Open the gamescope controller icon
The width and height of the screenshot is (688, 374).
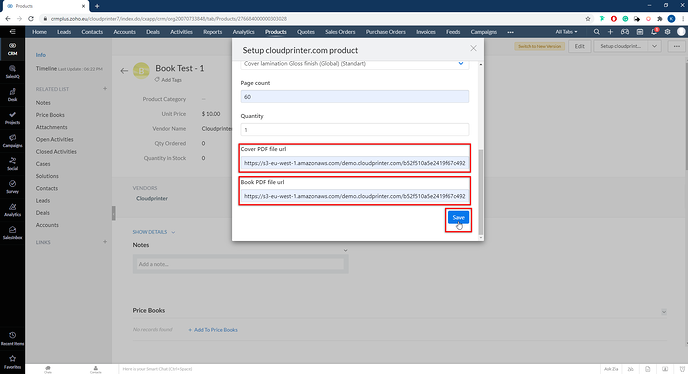[625, 32]
